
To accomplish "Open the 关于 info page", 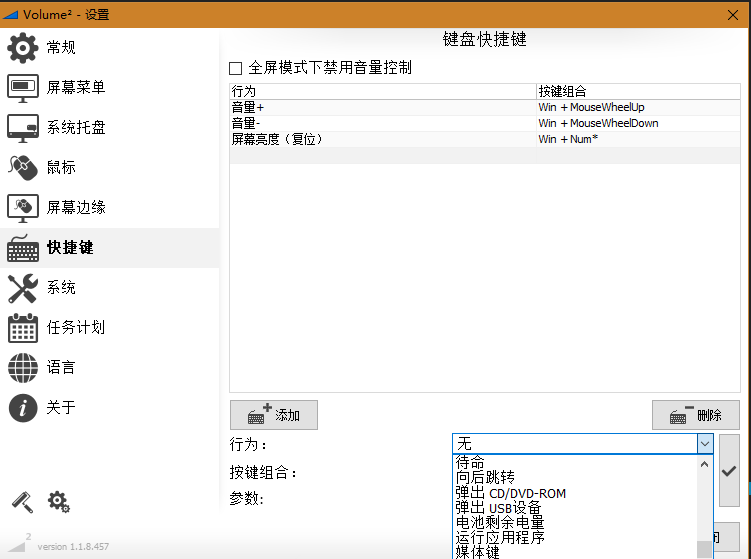I will 60,407.
